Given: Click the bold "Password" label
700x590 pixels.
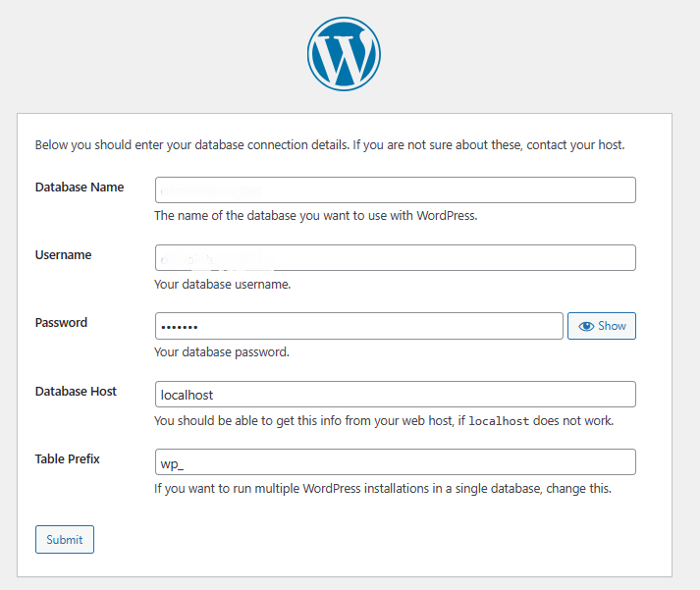Looking at the screenshot, I should [61, 323].
